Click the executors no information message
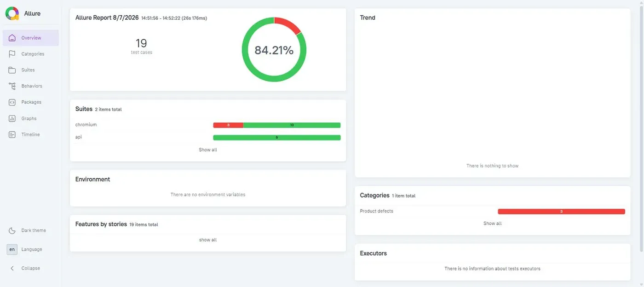 pos(492,269)
